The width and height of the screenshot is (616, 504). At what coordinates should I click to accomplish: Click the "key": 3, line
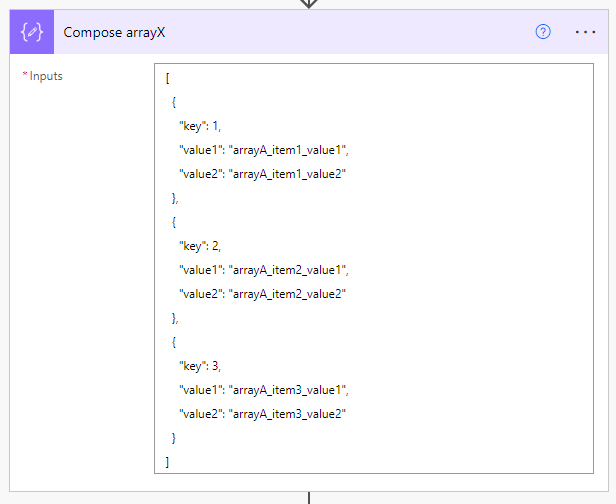200,367
